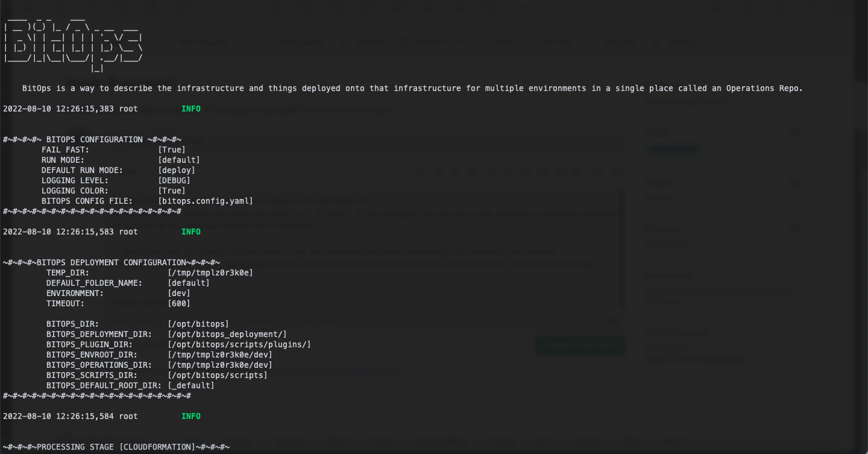The height and width of the screenshot is (454, 868).
Task: Click the [/opt/bitops_deployment/] value
Action: point(227,334)
